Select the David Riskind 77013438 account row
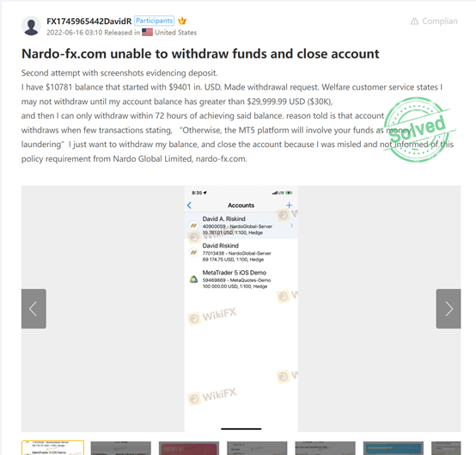476x455 pixels. (241, 252)
